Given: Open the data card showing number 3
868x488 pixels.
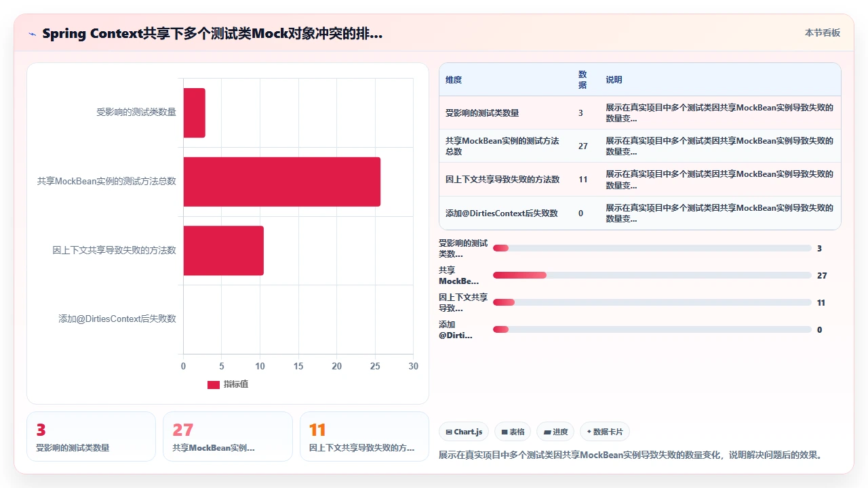Looking at the screenshot, I should click(91, 436).
